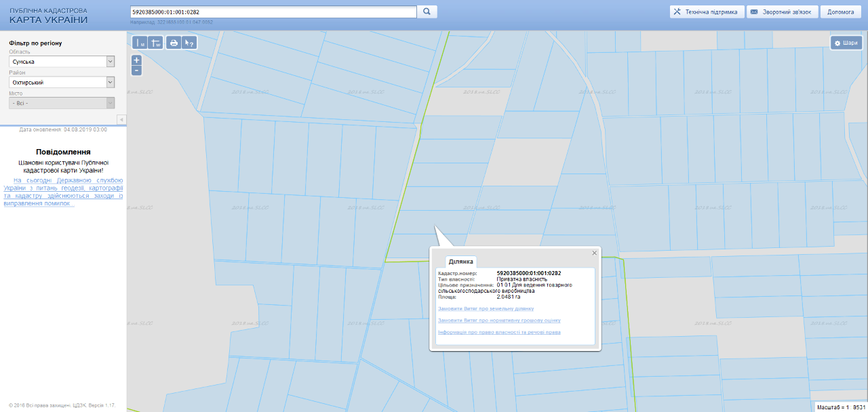Expand the Область dropdown showing Сумська
The width and height of the screenshot is (868, 412).
coord(62,62)
